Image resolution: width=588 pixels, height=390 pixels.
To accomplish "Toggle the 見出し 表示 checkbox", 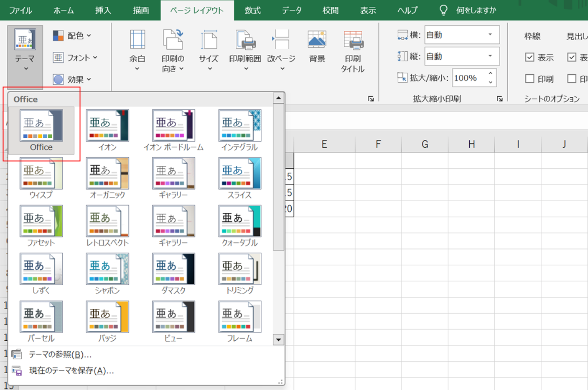I will tap(572, 58).
